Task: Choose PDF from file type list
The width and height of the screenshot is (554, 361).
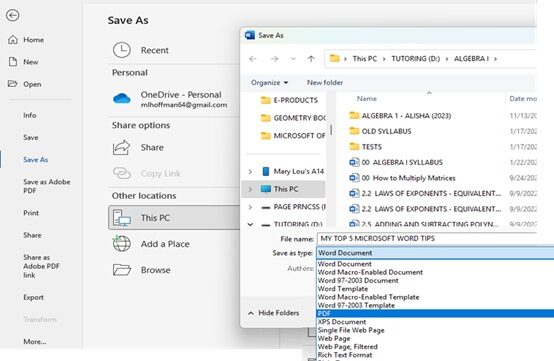Action: coord(435,313)
